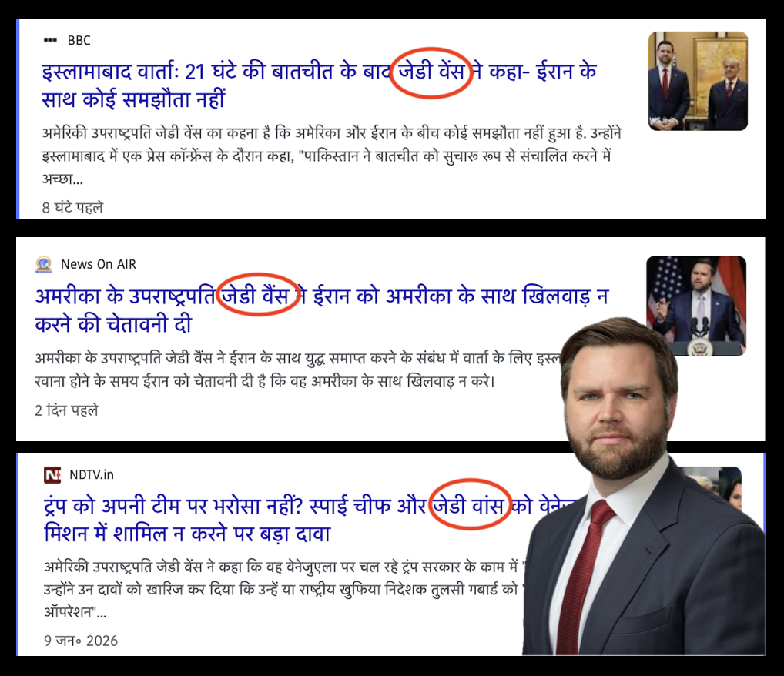The image size is (784, 676).
Task: Click the circled name in the BBC headline
Action: coord(431,72)
